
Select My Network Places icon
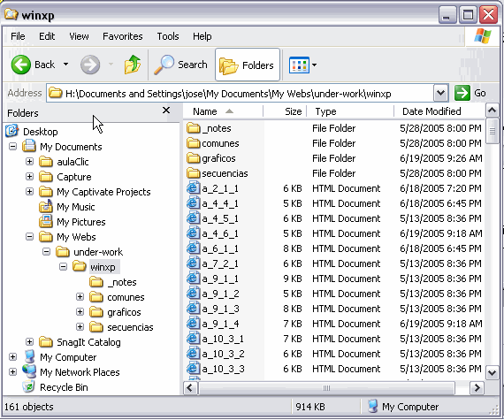(x=29, y=371)
